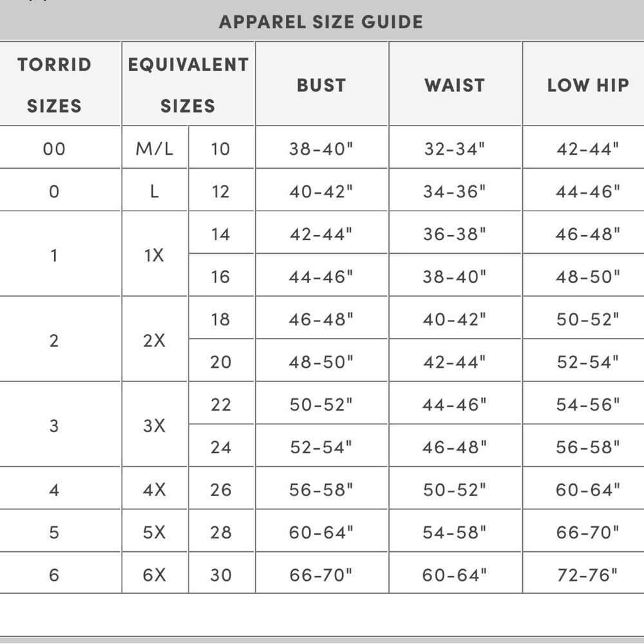Select numeric size 26 cell
Image resolution: width=644 pixels, height=644 pixels.
[222, 488]
